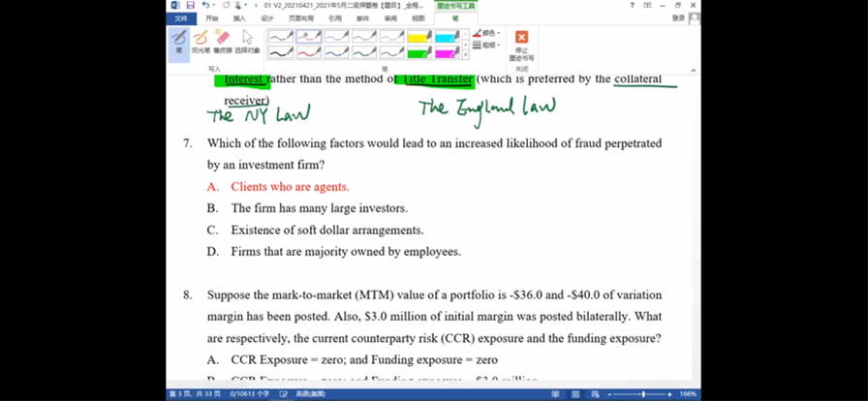Open the Customize Quick Access Toolbar dropdown

256,5
